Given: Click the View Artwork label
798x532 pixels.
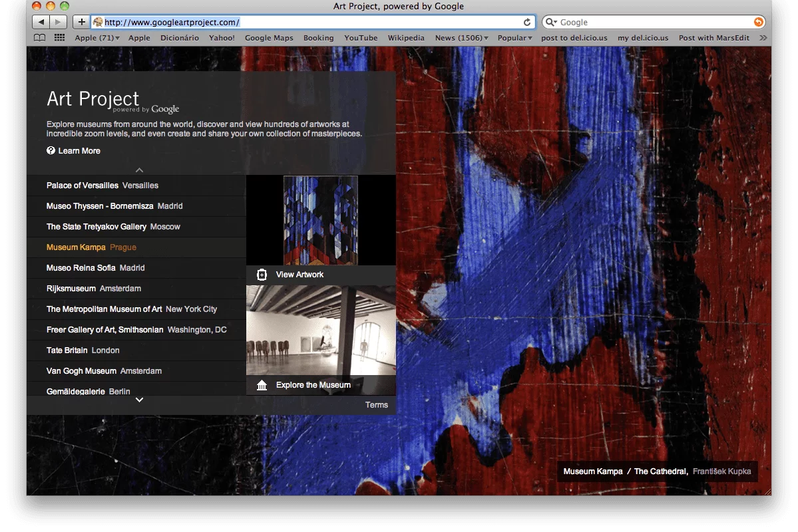Looking at the screenshot, I should click(299, 275).
